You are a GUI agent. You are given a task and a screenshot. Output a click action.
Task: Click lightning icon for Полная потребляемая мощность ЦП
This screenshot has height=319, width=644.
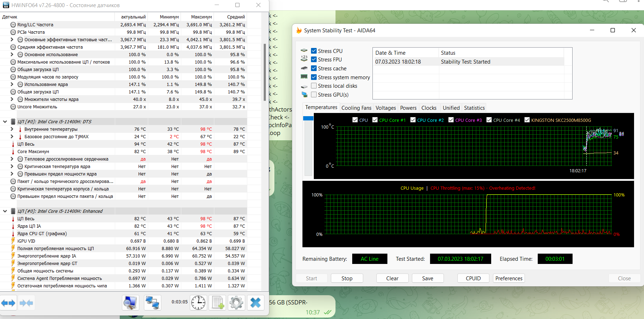13,249
